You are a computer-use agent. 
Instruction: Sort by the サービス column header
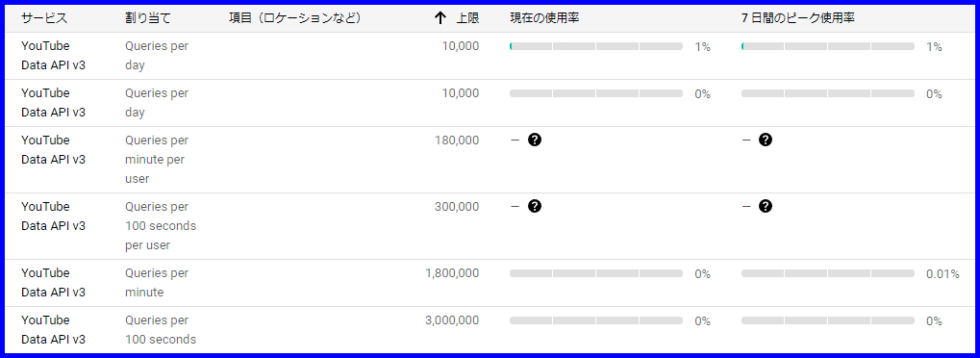(44, 18)
